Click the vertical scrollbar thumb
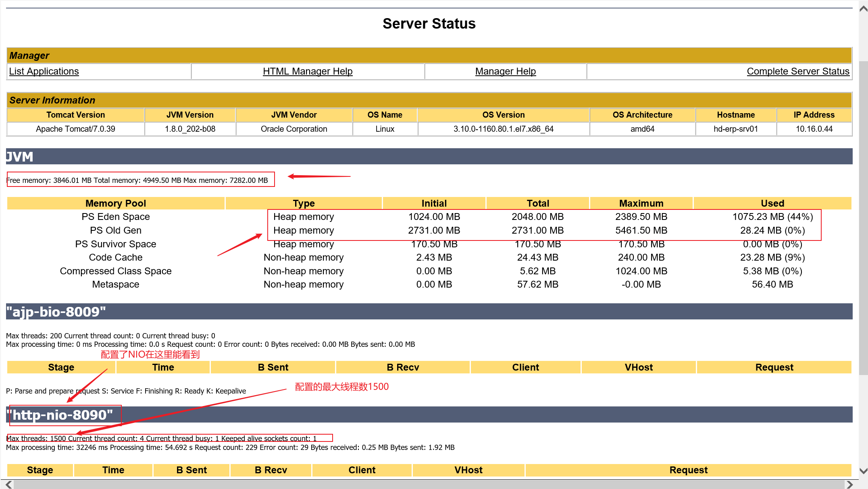Screen dimensions: 868x489 863,218
